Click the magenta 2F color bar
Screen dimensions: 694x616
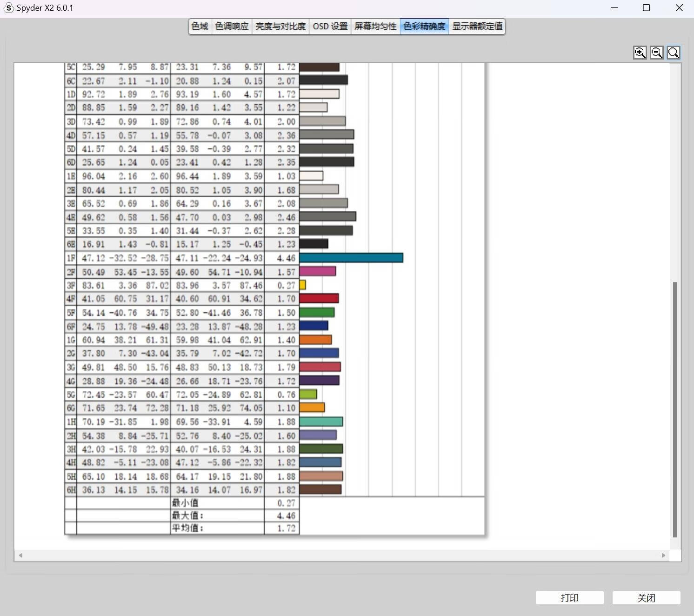pos(318,271)
